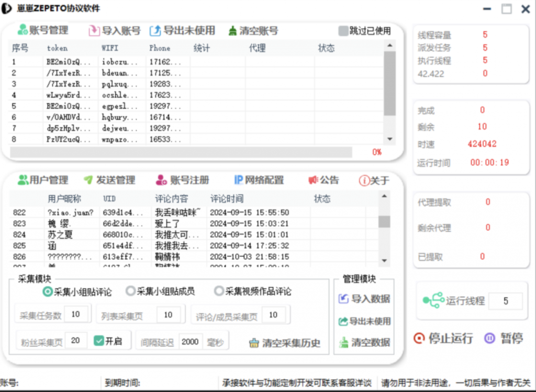536x392 pixels.
Task: Switch to the 公告 tab
Action: click(x=323, y=180)
